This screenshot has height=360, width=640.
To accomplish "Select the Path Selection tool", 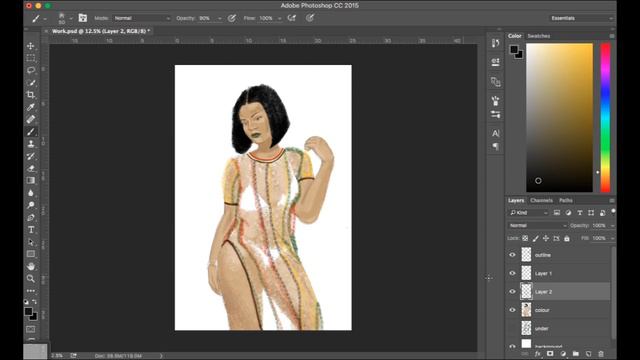I will tap(31, 242).
